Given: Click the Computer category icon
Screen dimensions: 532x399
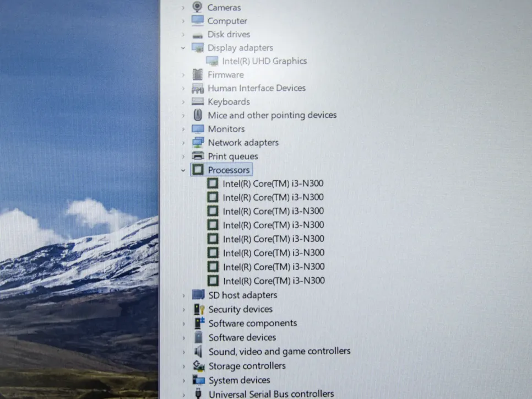Looking at the screenshot, I should (198, 21).
